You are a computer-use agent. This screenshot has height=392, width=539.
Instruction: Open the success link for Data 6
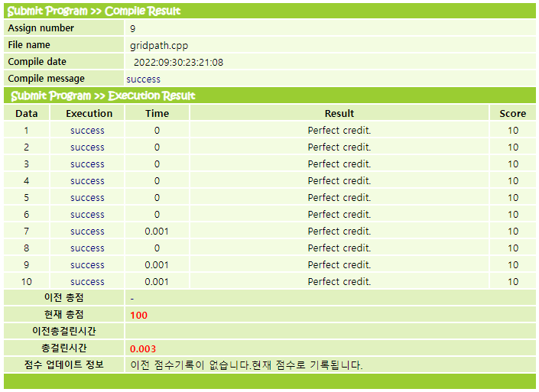click(87, 215)
